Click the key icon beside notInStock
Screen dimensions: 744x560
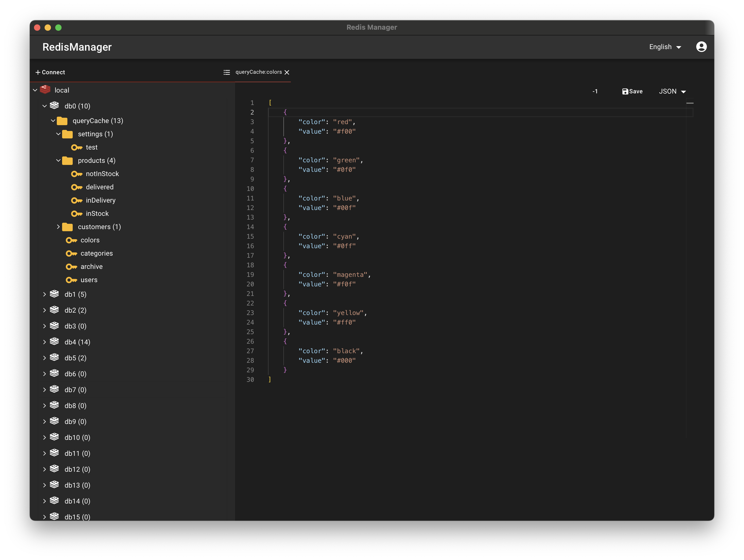77,174
